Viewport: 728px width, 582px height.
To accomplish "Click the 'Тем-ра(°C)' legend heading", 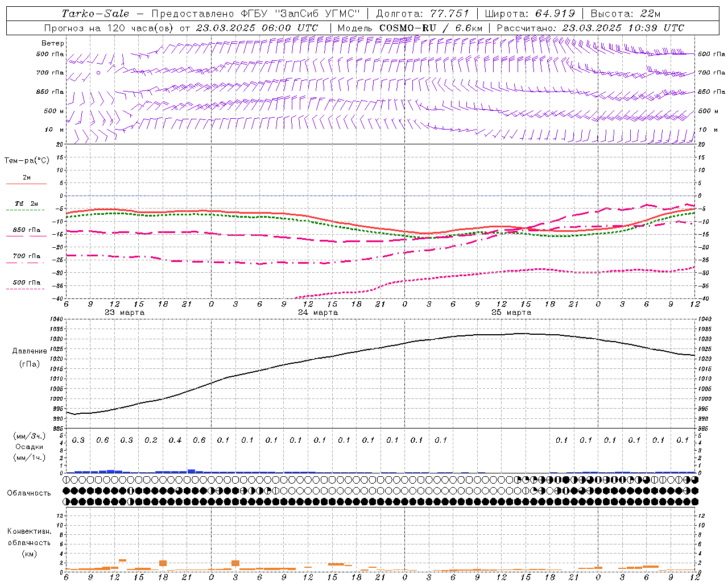I will coord(27,161).
